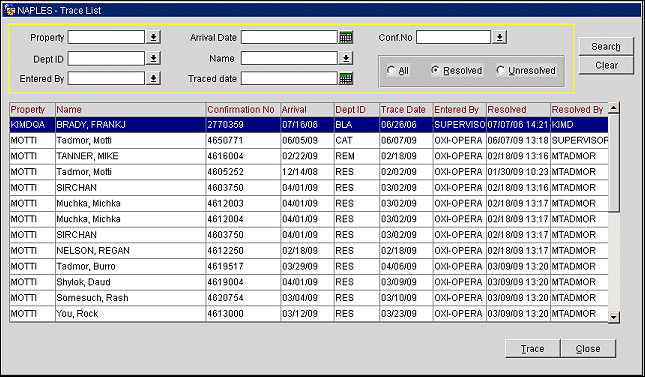Sort by the Name column header

(130, 110)
